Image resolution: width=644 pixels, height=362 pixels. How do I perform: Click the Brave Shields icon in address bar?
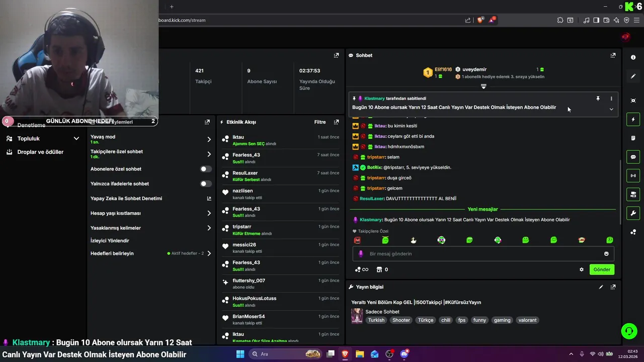coord(480,20)
